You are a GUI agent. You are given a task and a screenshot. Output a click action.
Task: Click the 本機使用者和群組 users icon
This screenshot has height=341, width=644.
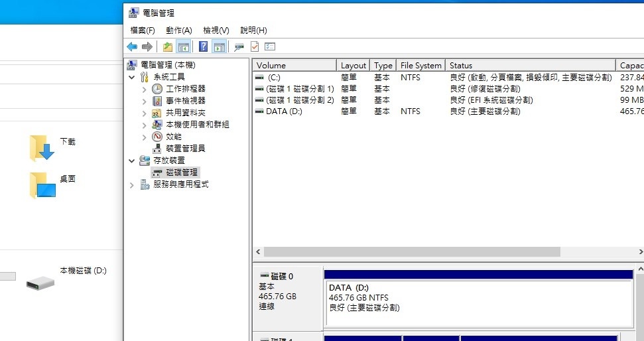(157, 125)
